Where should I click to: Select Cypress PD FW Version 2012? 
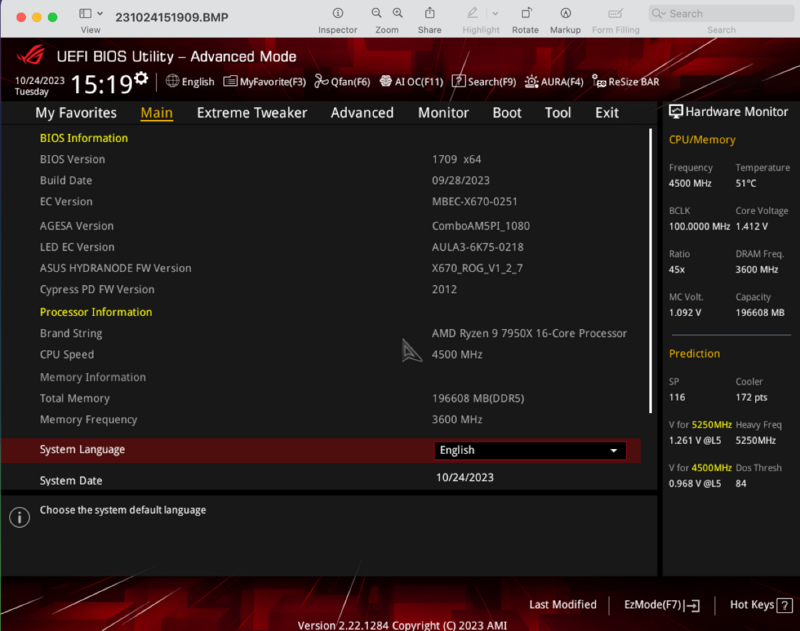coord(444,289)
